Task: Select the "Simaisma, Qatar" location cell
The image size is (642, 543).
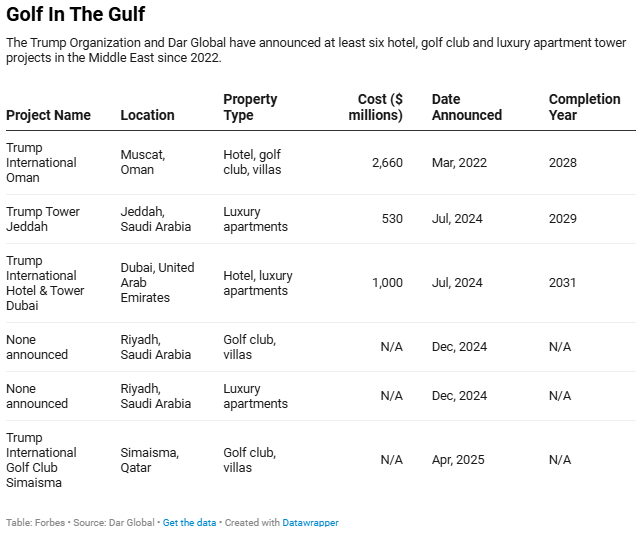Action: pos(149,460)
